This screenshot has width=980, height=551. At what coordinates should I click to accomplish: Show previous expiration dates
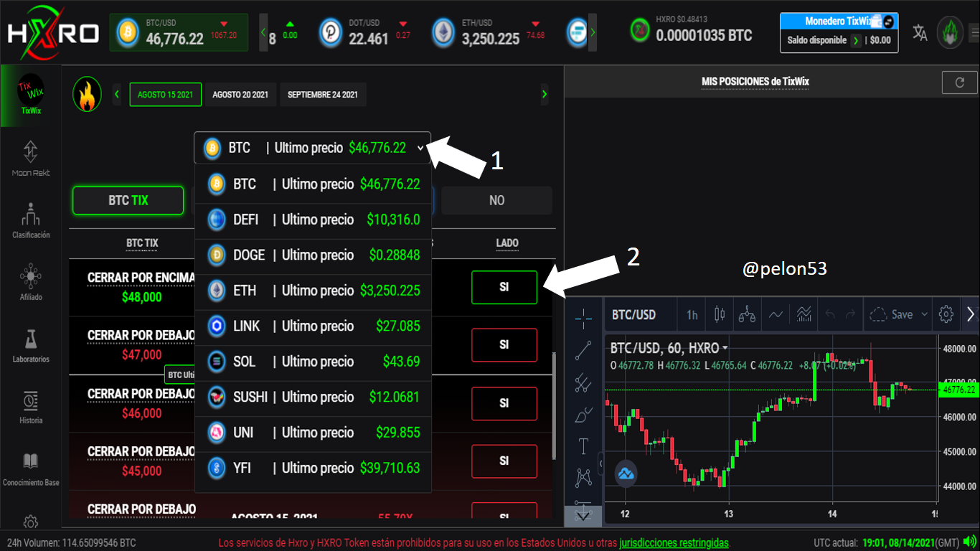(x=118, y=95)
